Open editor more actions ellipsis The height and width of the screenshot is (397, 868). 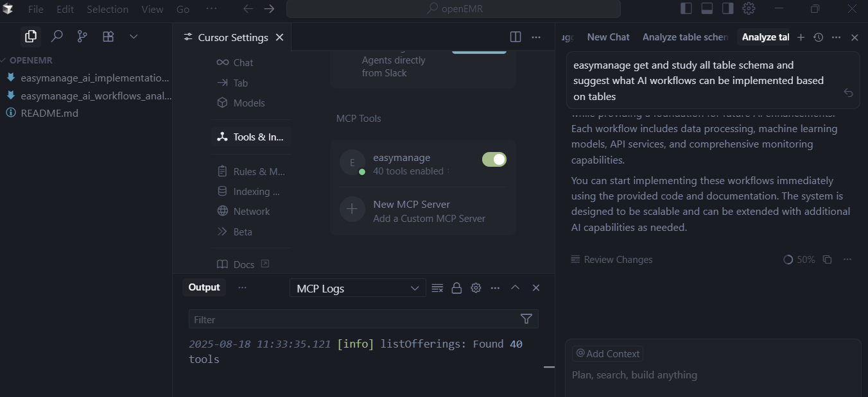(x=536, y=37)
